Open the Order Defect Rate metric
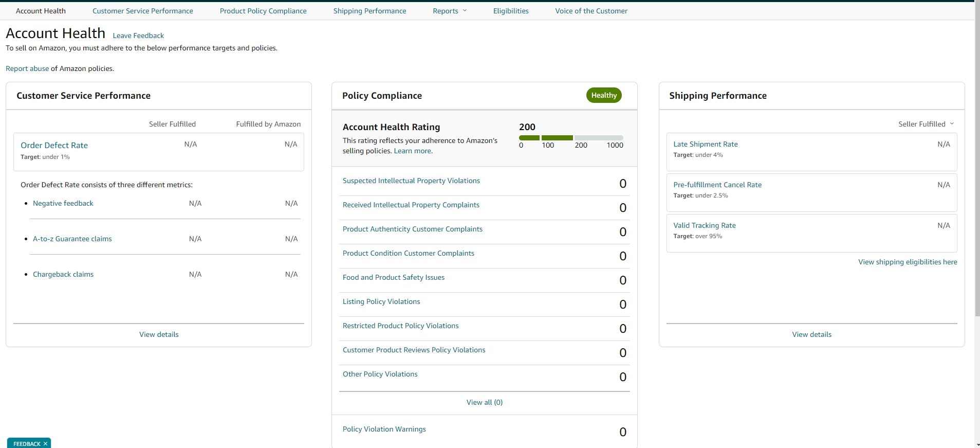 [x=54, y=146]
